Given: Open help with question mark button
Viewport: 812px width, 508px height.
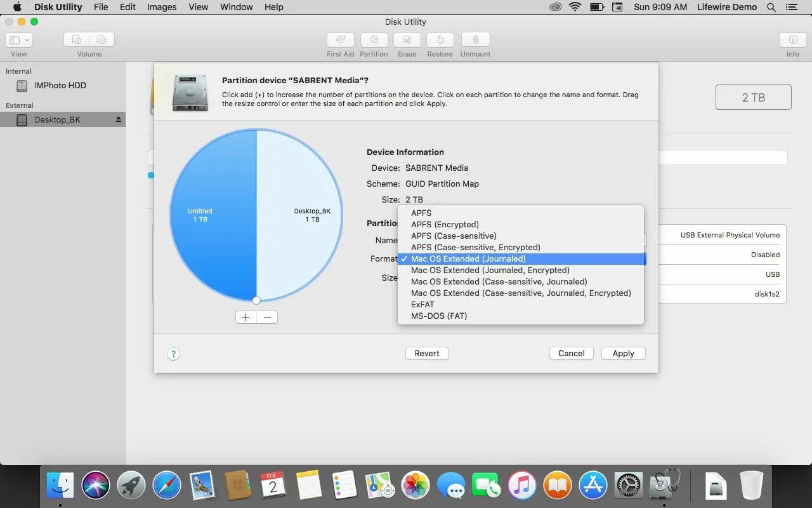Looking at the screenshot, I should tap(173, 354).
